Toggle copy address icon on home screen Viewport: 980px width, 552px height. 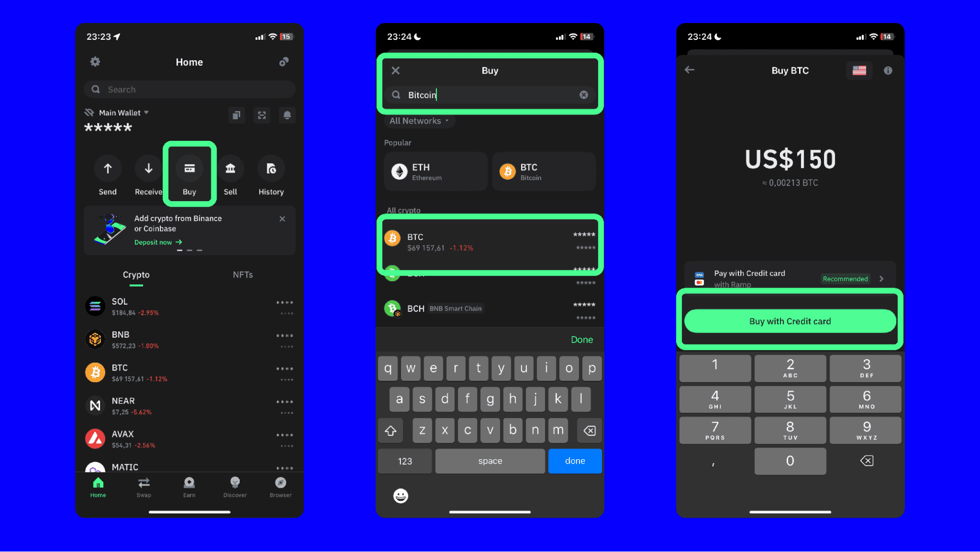(237, 115)
